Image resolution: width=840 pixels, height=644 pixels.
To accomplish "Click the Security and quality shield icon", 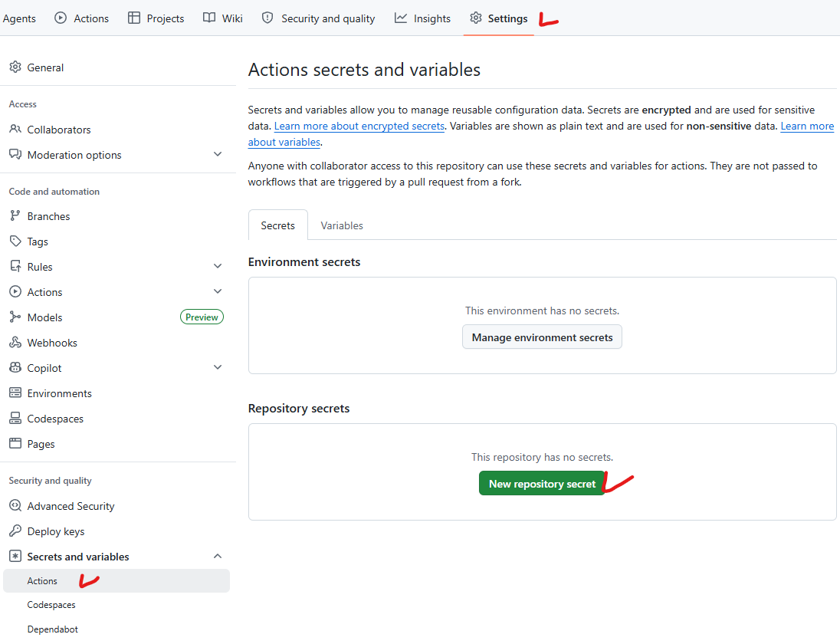I will [267, 18].
